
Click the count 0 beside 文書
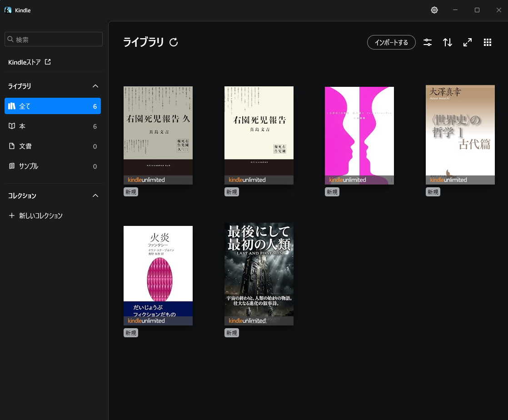(x=95, y=146)
